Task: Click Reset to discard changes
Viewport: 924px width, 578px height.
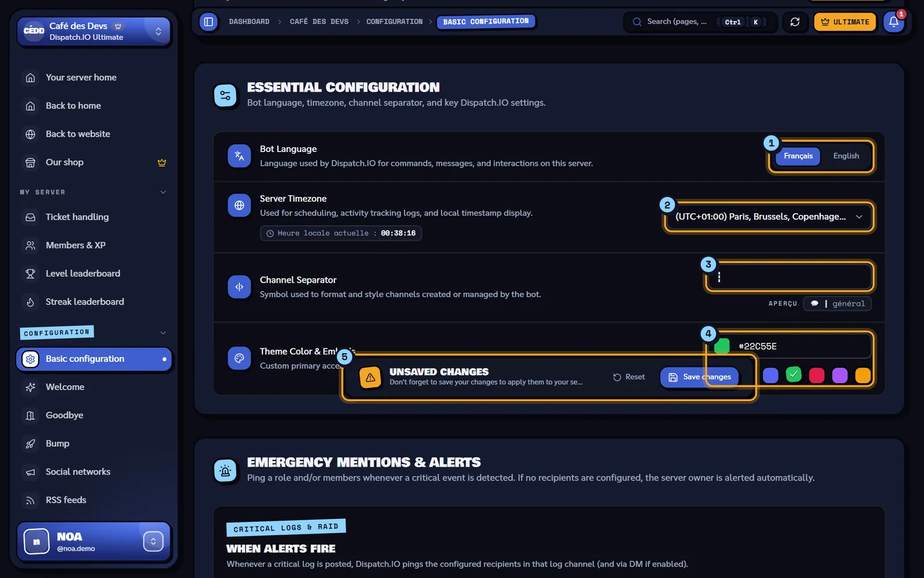Action: tap(629, 377)
